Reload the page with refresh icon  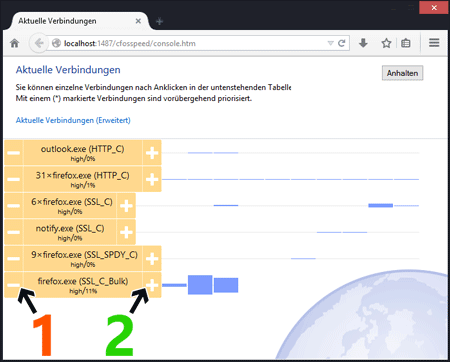(x=341, y=43)
